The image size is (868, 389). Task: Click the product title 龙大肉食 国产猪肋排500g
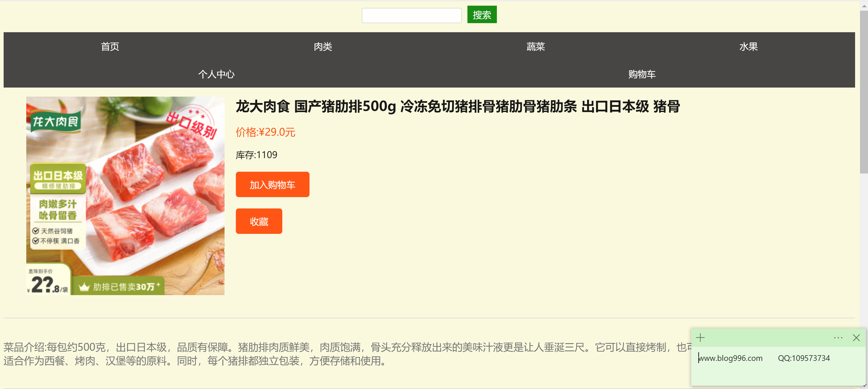point(458,107)
